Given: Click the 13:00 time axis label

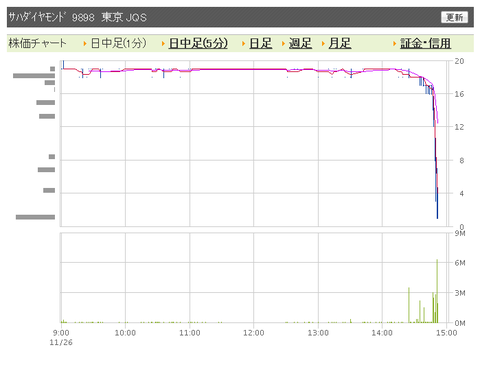Looking at the screenshot, I should pyautogui.click(x=318, y=333).
